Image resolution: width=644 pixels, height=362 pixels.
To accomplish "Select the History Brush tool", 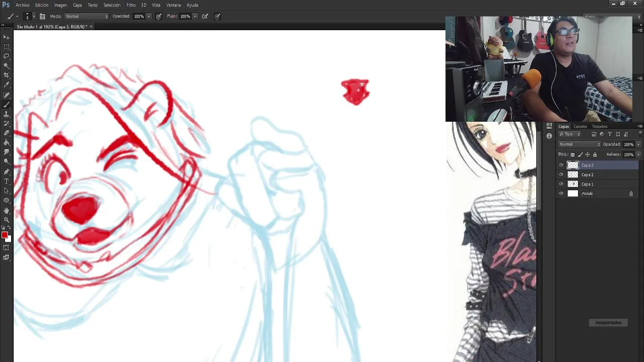I will click(7, 124).
